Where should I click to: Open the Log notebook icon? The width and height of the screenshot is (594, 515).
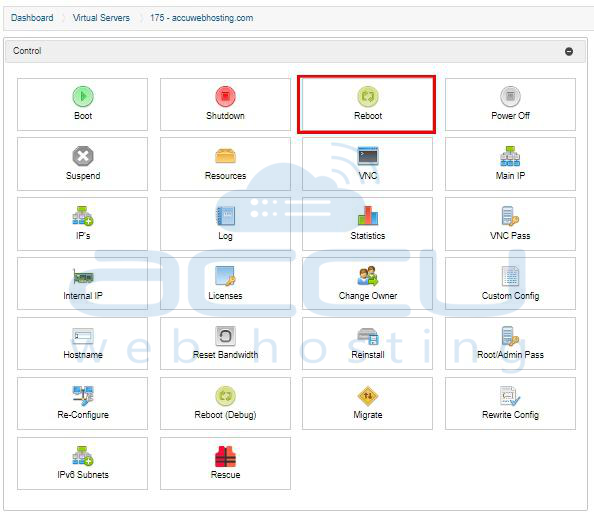(x=225, y=216)
